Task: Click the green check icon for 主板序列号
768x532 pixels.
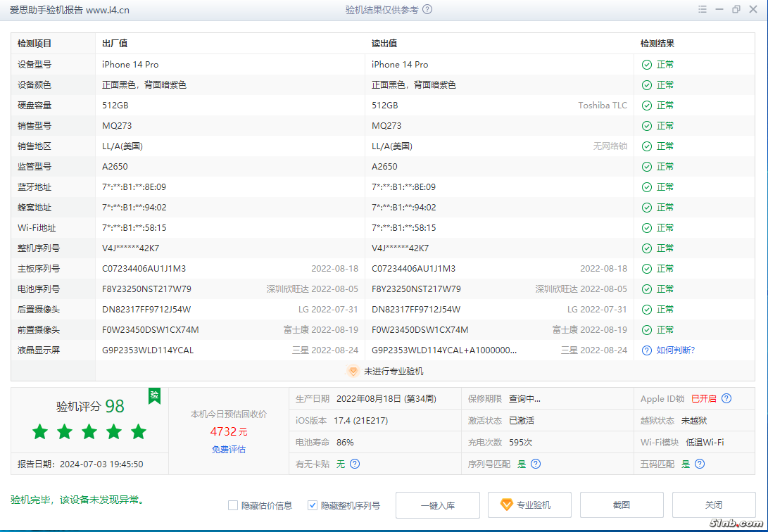Action: tap(647, 269)
